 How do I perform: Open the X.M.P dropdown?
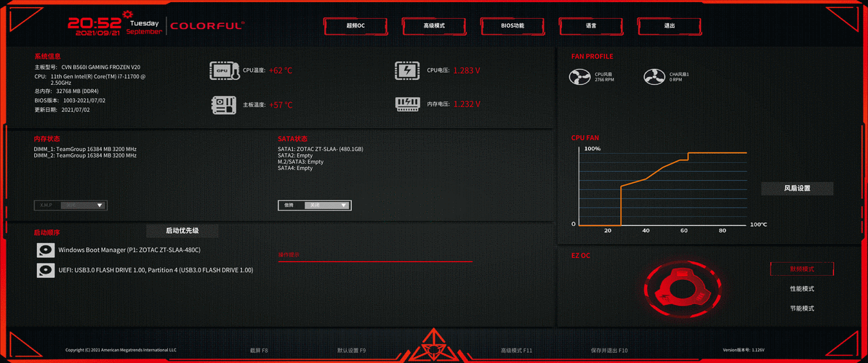[71, 205]
